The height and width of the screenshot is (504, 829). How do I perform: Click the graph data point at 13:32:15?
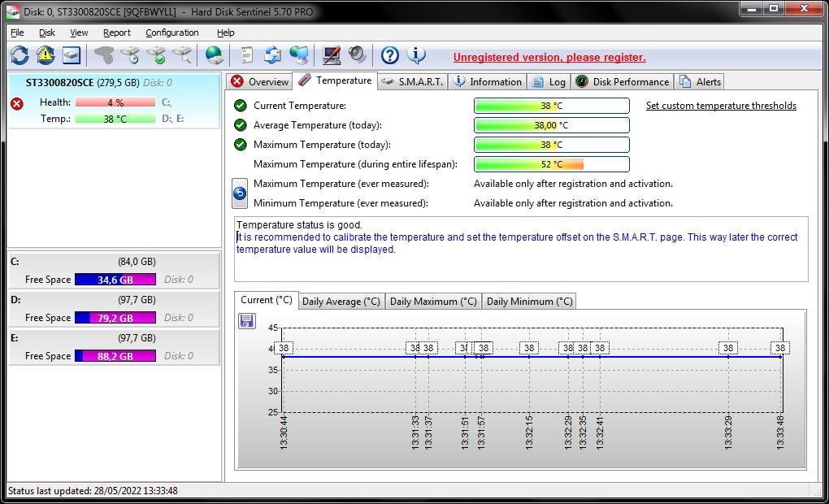click(x=529, y=356)
